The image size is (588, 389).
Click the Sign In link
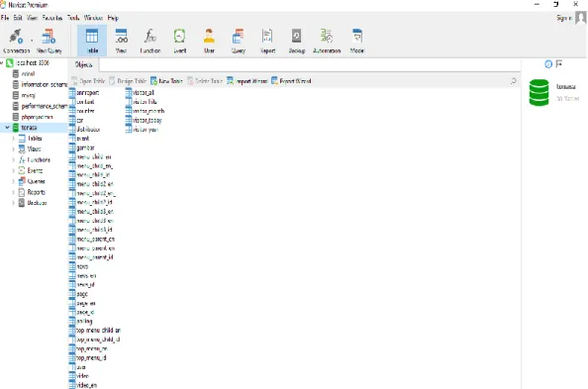click(x=564, y=18)
